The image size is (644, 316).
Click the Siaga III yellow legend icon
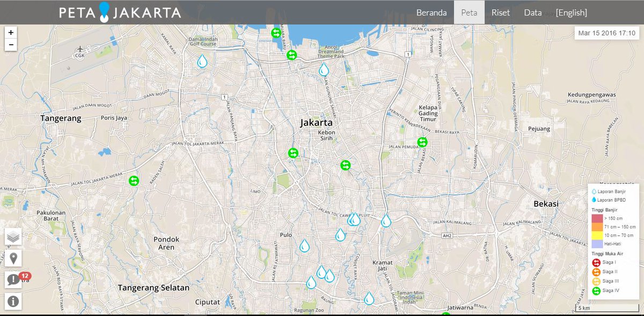click(596, 281)
